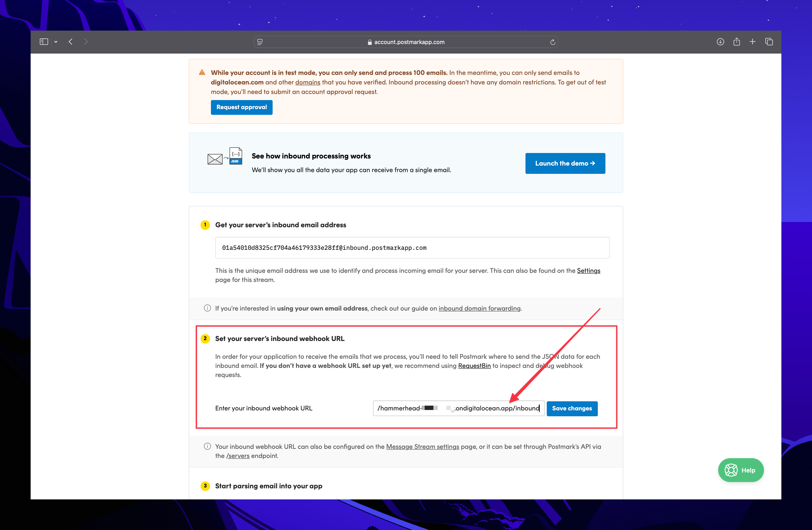Click info icon beside own email address note
The height and width of the screenshot is (530, 812).
[207, 308]
